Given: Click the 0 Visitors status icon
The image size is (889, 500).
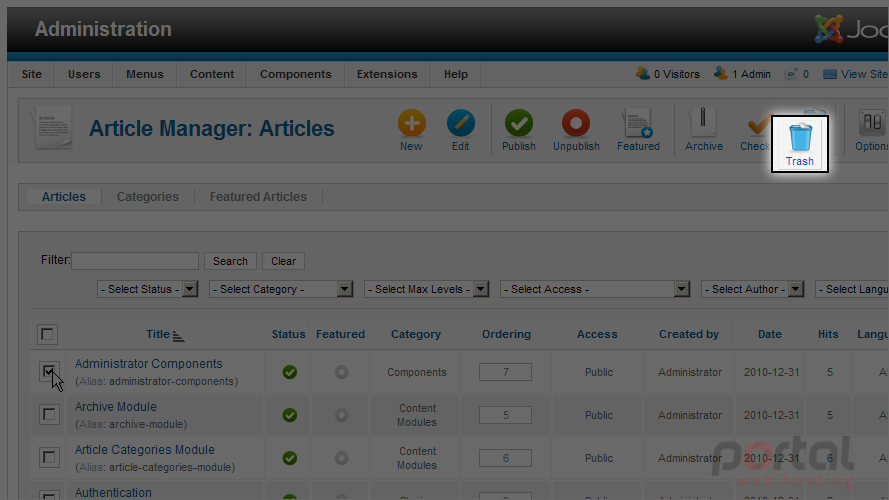Looking at the screenshot, I should [642, 74].
